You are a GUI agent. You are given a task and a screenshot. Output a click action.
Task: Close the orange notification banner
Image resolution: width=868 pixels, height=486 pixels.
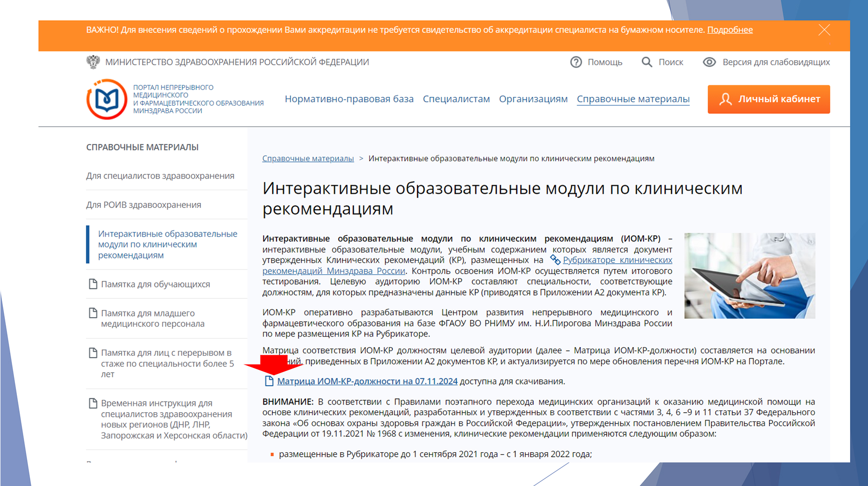824,30
